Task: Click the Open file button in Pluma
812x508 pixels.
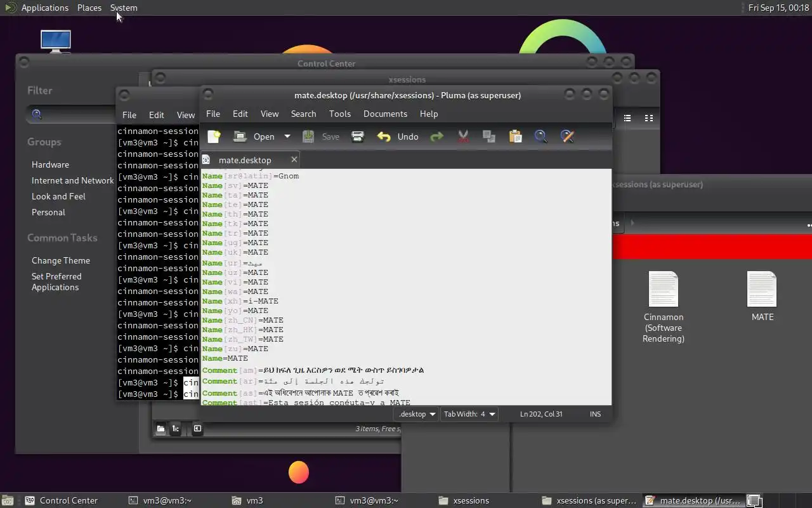Action: [254, 137]
